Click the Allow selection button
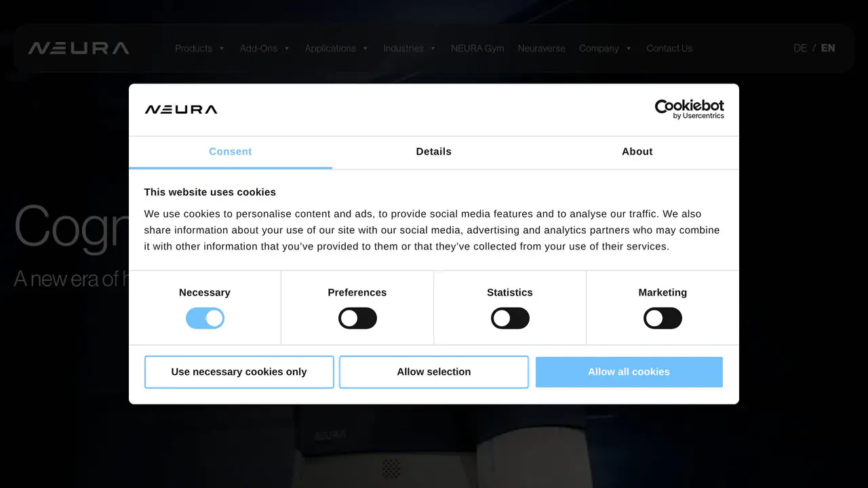Screen dimensions: 868x488 (x=434, y=372)
